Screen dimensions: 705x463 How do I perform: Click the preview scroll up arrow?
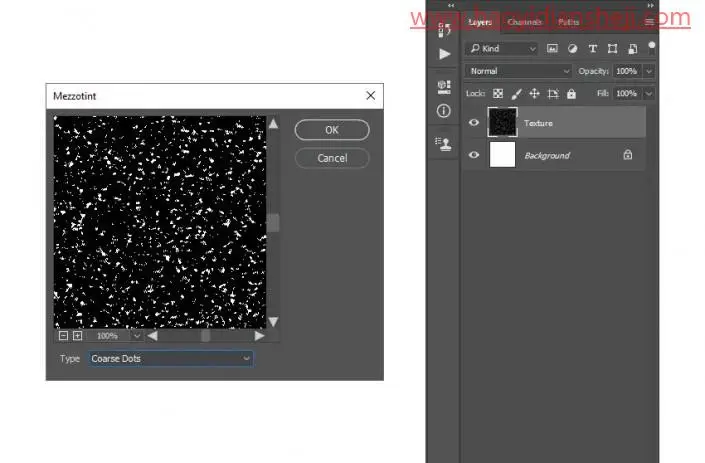[x=273, y=124]
